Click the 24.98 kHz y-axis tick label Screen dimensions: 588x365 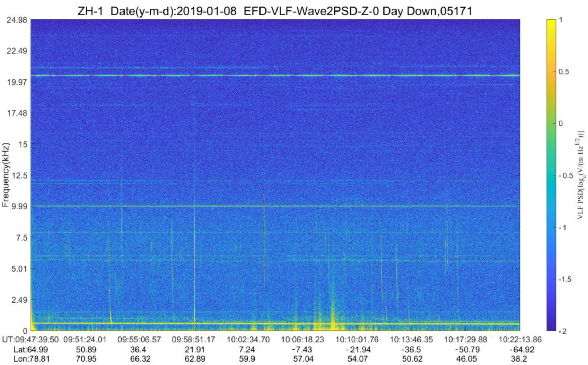[x=17, y=20]
